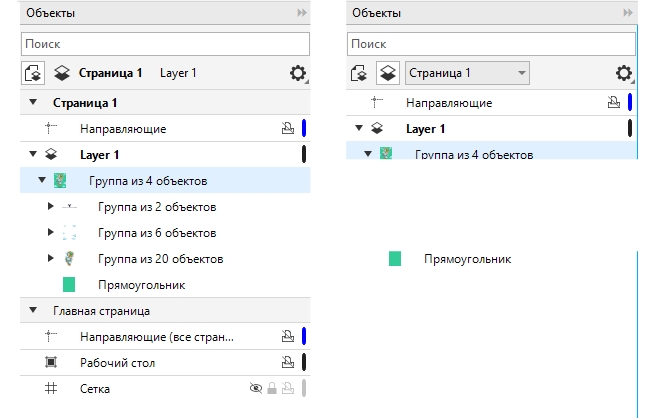Open the Страница 1 dropdown in the right panel

tap(467, 73)
